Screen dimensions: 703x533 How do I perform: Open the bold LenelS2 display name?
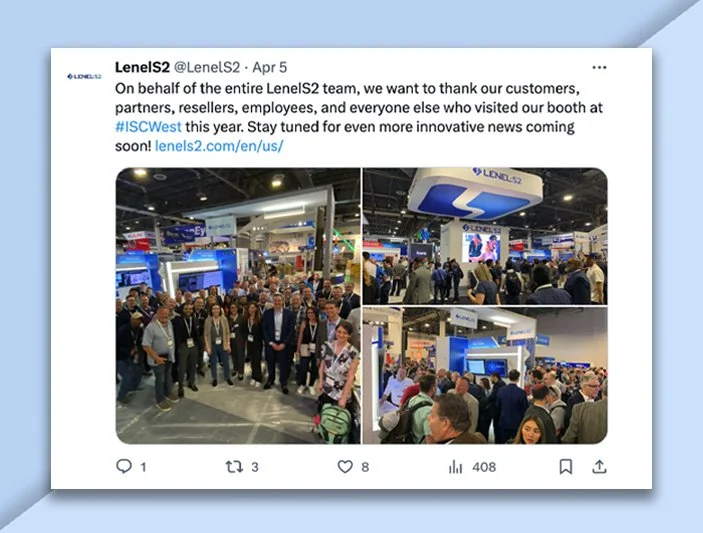point(142,67)
